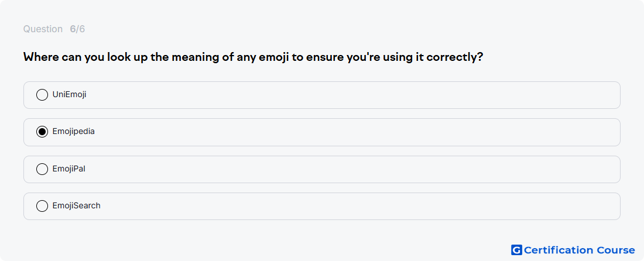The width and height of the screenshot is (644, 261).
Task: Choose the EmojiPal radio button
Action: (42, 169)
